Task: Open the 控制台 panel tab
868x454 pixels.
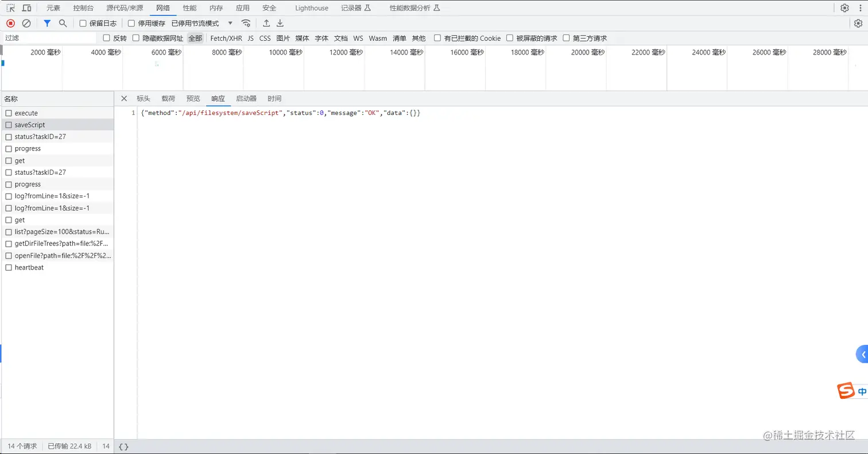Action: tap(83, 8)
